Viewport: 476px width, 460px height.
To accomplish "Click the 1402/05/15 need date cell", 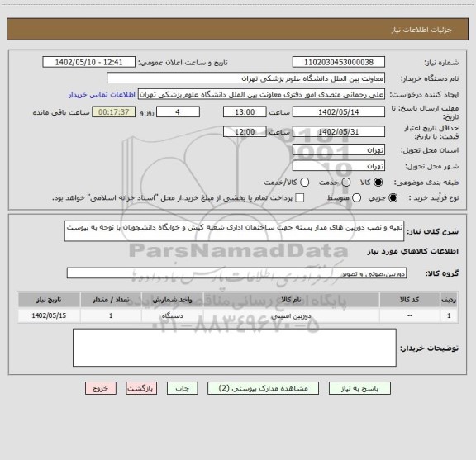I will coord(49,315).
